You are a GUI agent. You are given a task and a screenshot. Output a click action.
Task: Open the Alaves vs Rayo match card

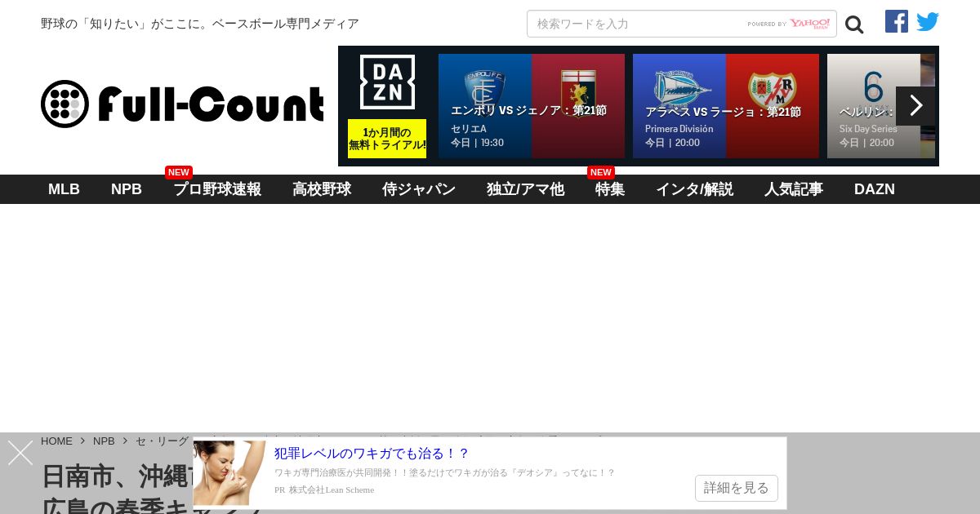coord(726,106)
